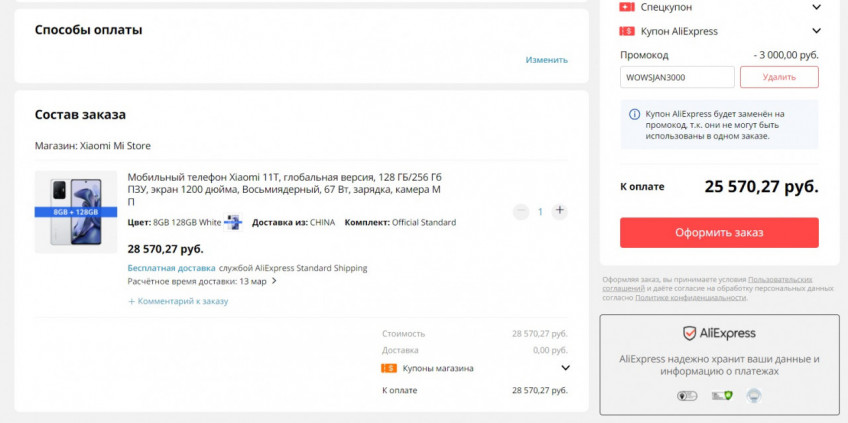848x423 pixels.
Task: Click the Купон AliExpress red coupon icon
Action: (x=627, y=31)
